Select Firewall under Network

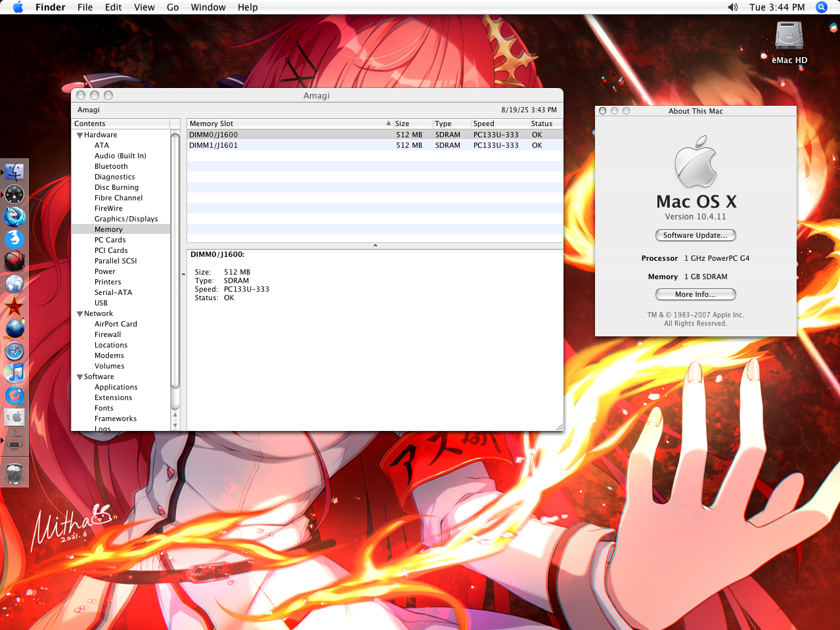[108, 334]
